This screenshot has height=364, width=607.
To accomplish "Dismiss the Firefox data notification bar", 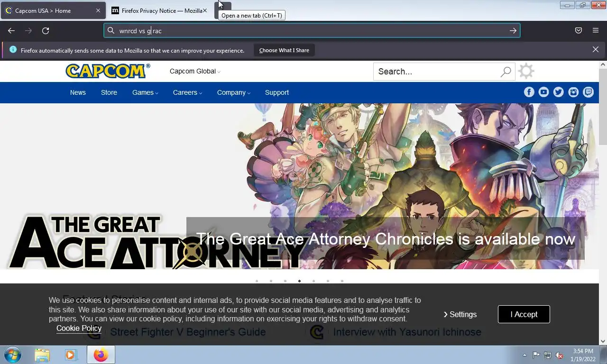I will pyautogui.click(x=596, y=49).
